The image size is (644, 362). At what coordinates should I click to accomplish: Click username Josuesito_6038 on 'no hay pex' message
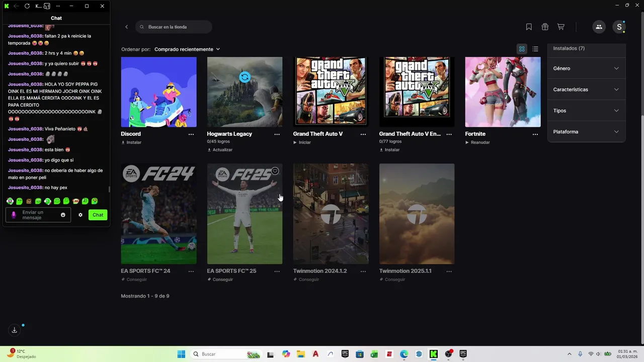pyautogui.click(x=25, y=188)
